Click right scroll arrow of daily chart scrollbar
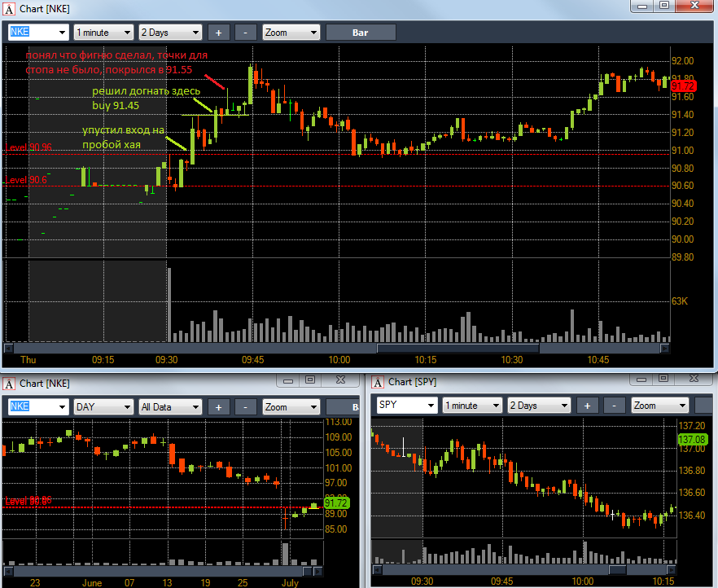 point(317,571)
